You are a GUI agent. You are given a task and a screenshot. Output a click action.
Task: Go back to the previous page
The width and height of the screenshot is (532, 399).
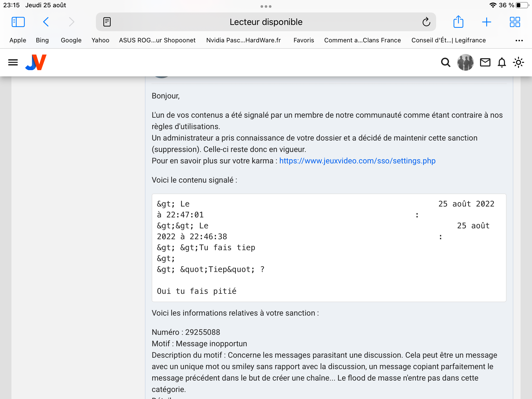pos(46,22)
